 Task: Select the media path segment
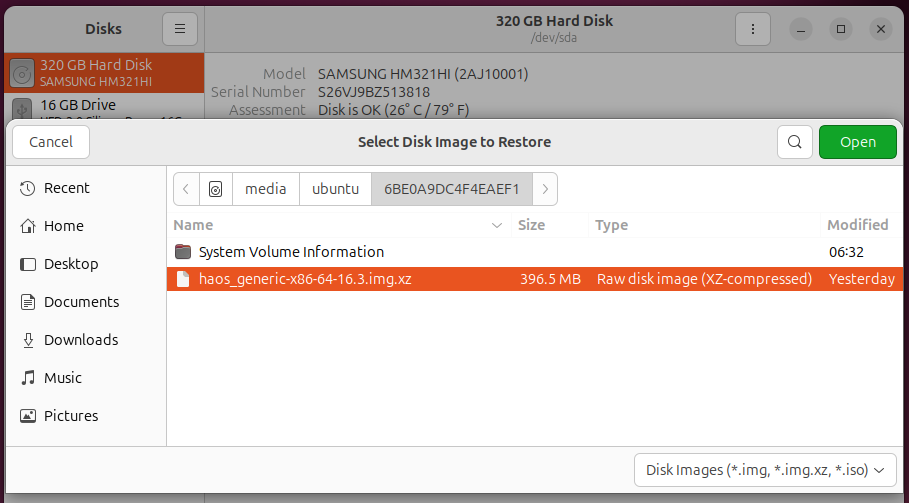[x=266, y=189]
